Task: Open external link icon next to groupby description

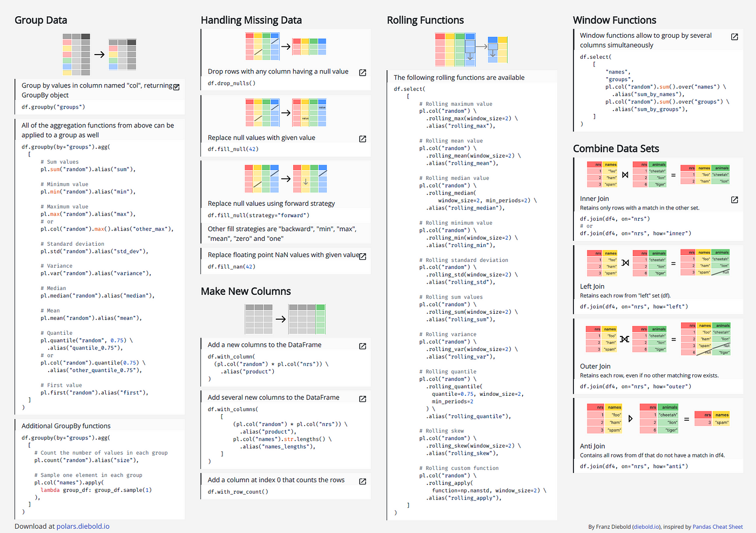Action: click(176, 86)
